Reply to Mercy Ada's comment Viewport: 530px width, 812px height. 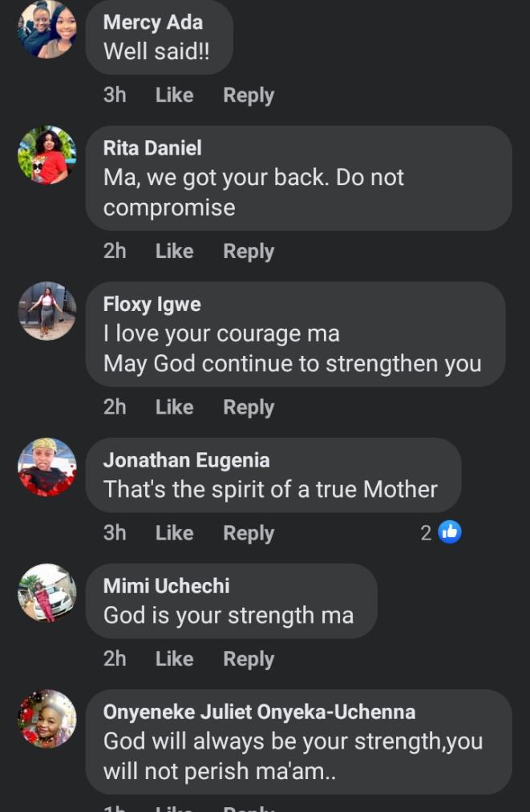tap(249, 95)
